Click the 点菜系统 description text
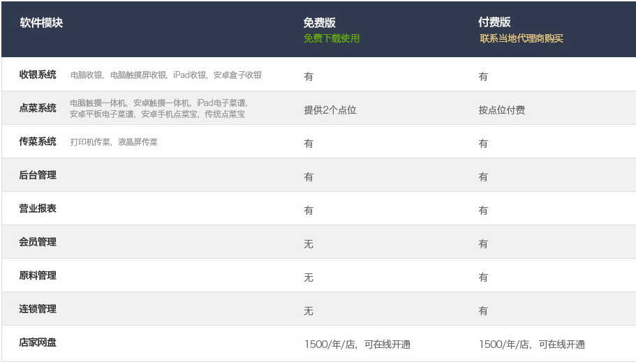The height and width of the screenshot is (364, 636). (158, 109)
